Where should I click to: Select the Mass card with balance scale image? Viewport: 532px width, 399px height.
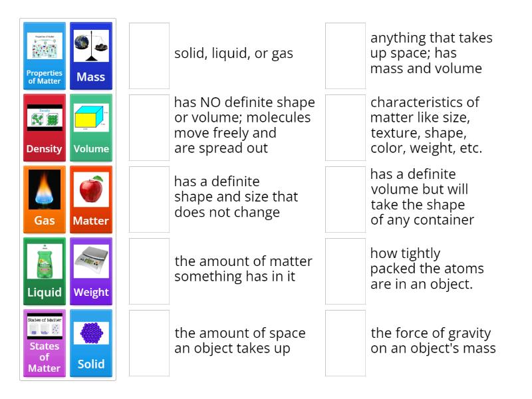pyautogui.click(x=91, y=55)
